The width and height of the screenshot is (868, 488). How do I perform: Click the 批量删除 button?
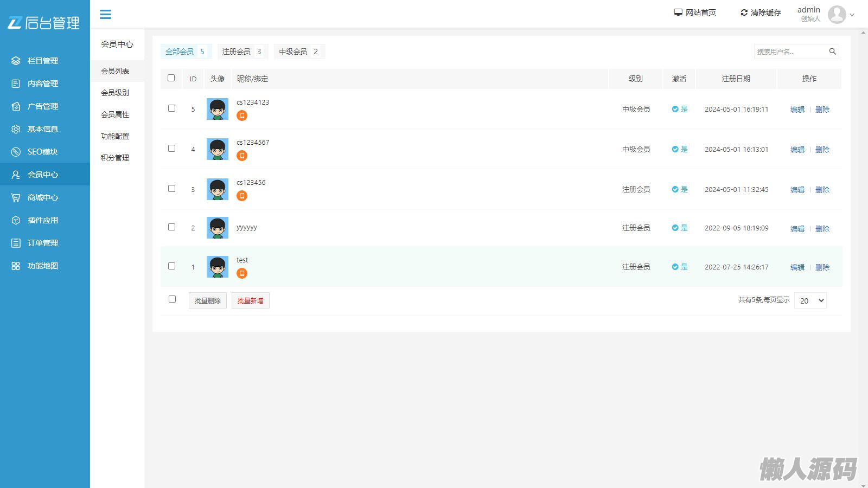pyautogui.click(x=207, y=300)
